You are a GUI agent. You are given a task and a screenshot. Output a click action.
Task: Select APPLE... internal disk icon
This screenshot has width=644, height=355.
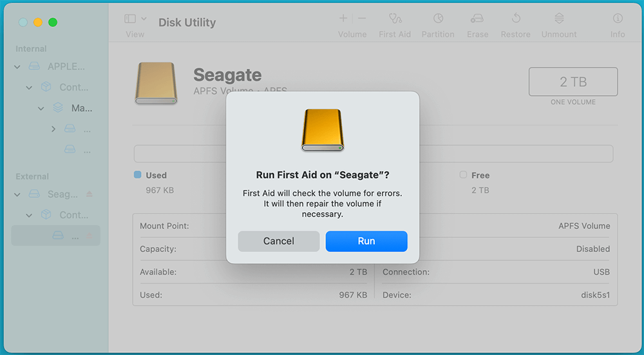34,66
